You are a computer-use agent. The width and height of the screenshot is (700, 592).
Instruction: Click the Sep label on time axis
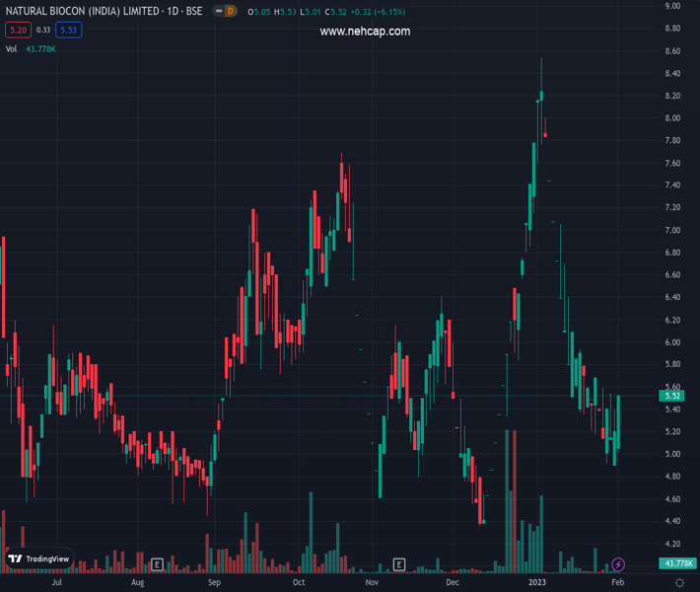214,583
